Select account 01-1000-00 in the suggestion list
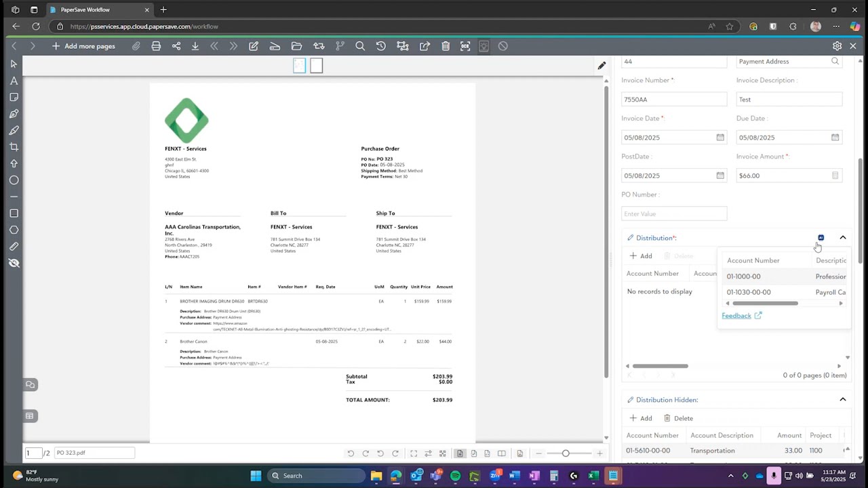Image resolution: width=868 pixels, height=488 pixels. point(784,277)
